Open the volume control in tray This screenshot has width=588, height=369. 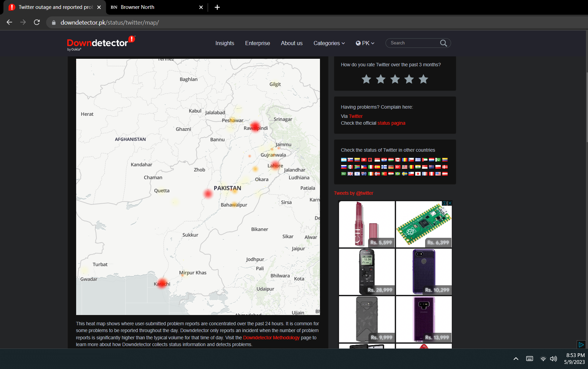[x=554, y=359]
